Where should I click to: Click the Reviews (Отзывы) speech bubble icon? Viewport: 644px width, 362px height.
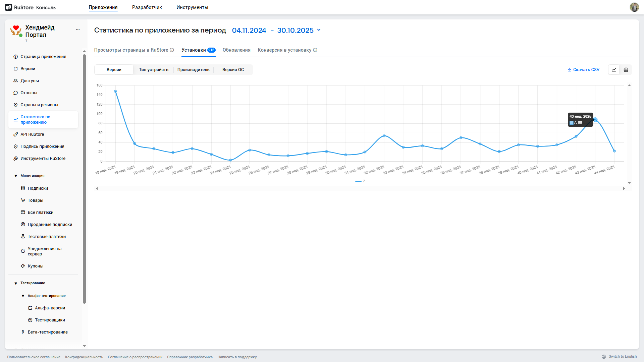[x=15, y=93]
